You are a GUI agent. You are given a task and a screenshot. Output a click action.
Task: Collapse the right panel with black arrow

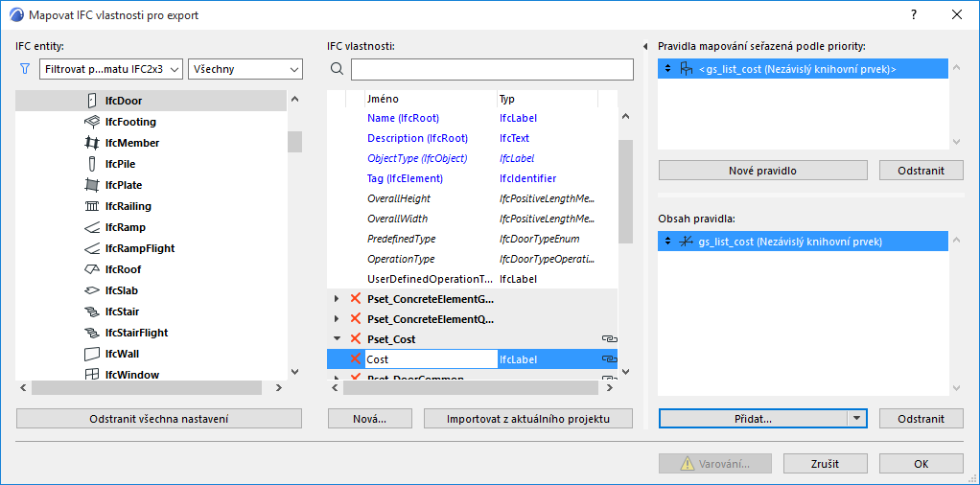click(x=645, y=46)
